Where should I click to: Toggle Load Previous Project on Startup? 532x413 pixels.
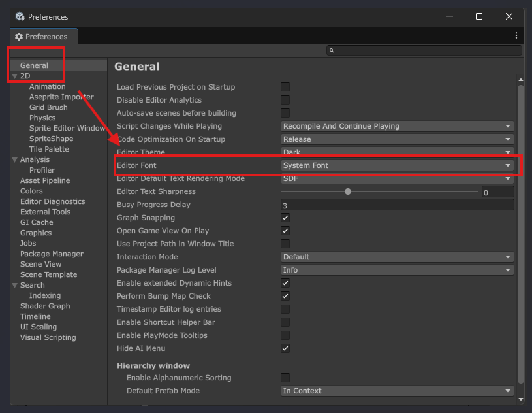click(x=285, y=87)
